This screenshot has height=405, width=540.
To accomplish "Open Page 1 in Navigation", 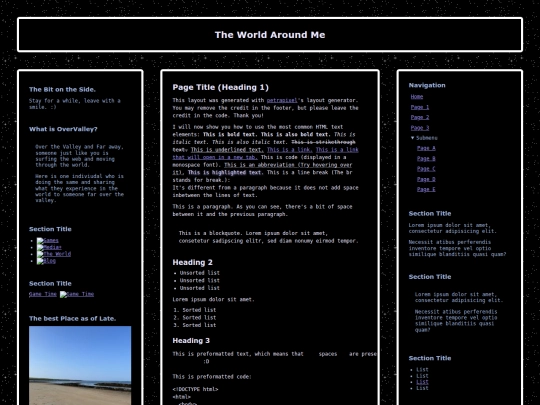I will coord(420,107).
